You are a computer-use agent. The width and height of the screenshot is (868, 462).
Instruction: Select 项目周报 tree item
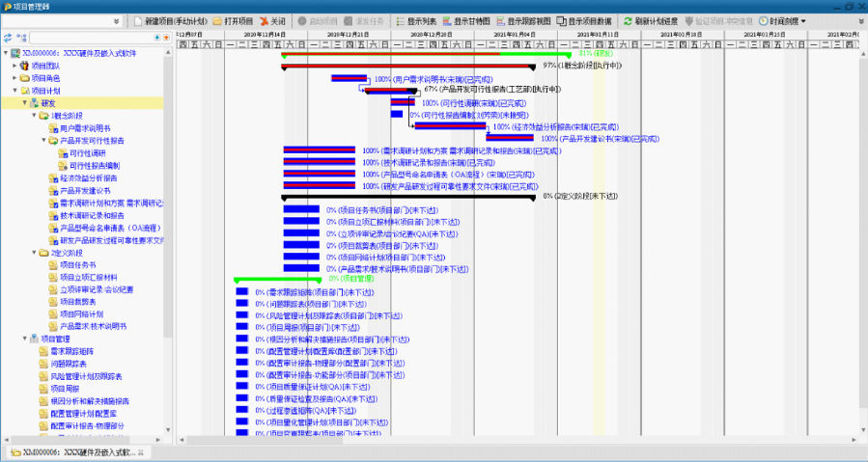pos(65,389)
